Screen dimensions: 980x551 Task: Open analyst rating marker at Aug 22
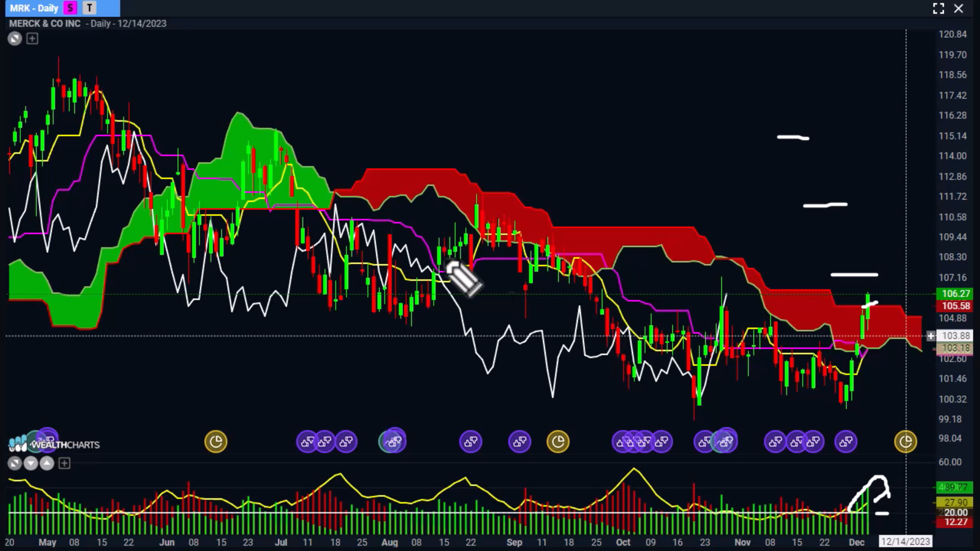point(471,441)
